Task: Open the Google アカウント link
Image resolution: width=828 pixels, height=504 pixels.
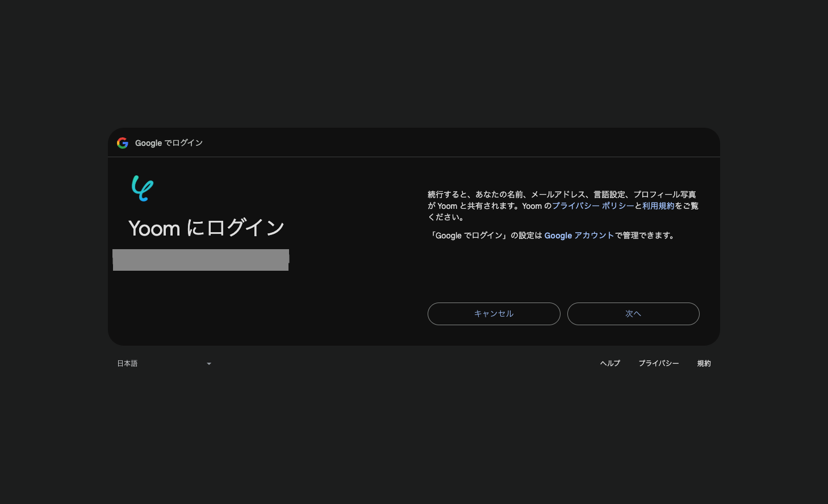Action: (579, 236)
